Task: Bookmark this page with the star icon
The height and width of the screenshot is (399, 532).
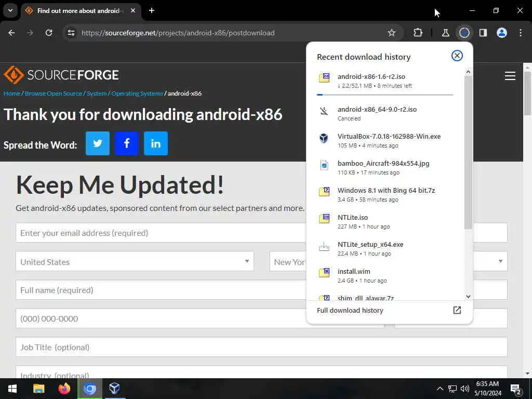Action: coord(392,33)
